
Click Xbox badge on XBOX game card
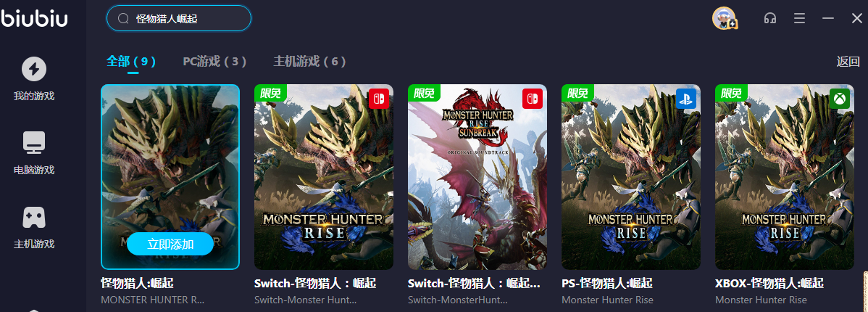pos(840,99)
